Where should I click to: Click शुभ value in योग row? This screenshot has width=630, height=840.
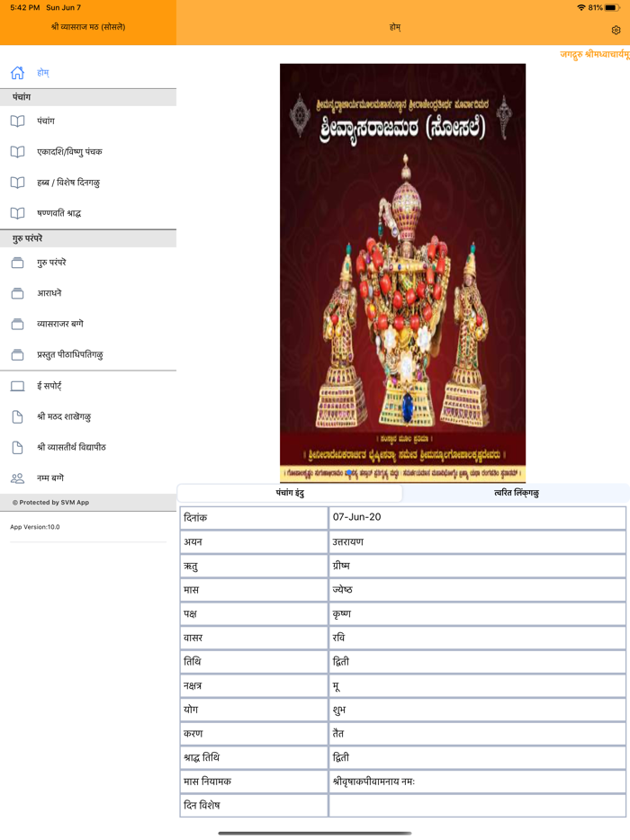[x=339, y=710]
